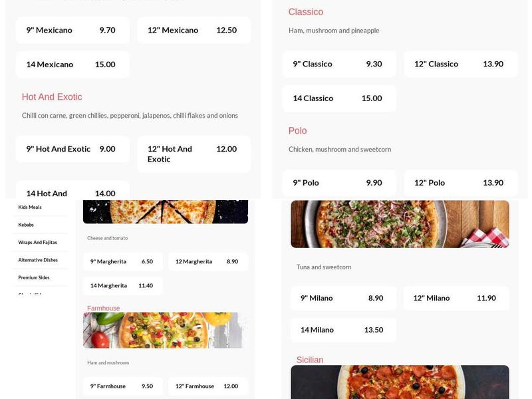The image size is (532, 399).
Task: Add the 12" Mexicano pizza
Action: coord(194,30)
